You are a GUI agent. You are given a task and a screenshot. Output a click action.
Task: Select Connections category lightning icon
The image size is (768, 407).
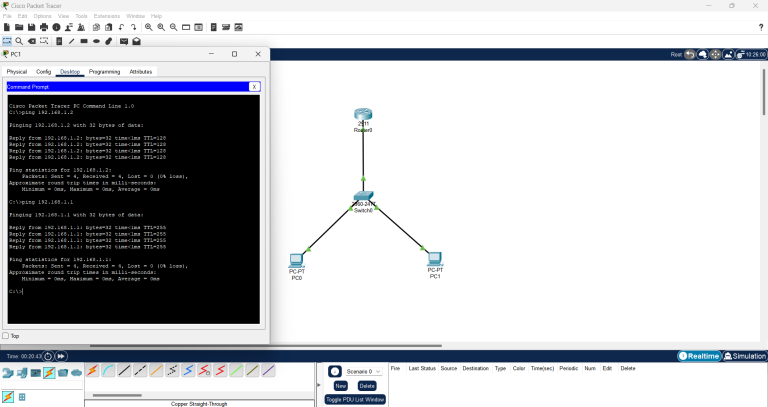(x=49, y=373)
